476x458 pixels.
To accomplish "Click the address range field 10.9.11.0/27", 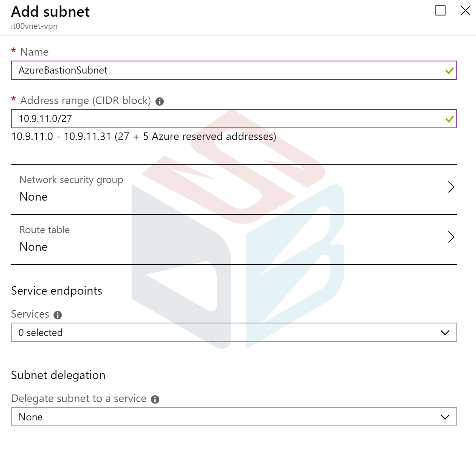I will [x=234, y=119].
